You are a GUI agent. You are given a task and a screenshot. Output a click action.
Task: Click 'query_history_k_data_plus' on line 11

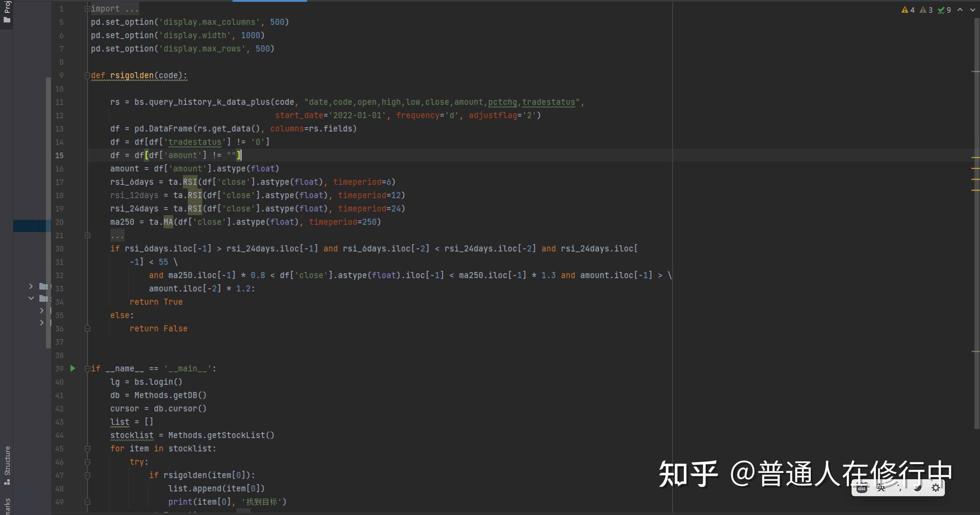[x=210, y=102]
